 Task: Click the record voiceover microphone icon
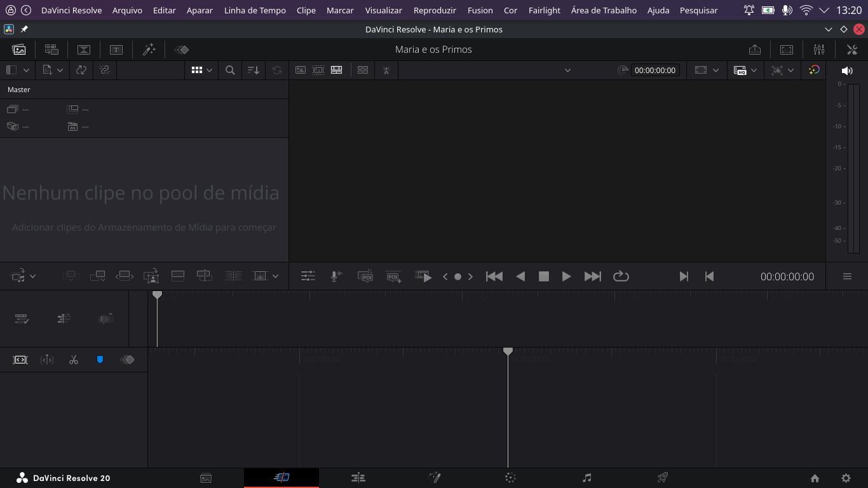336,276
